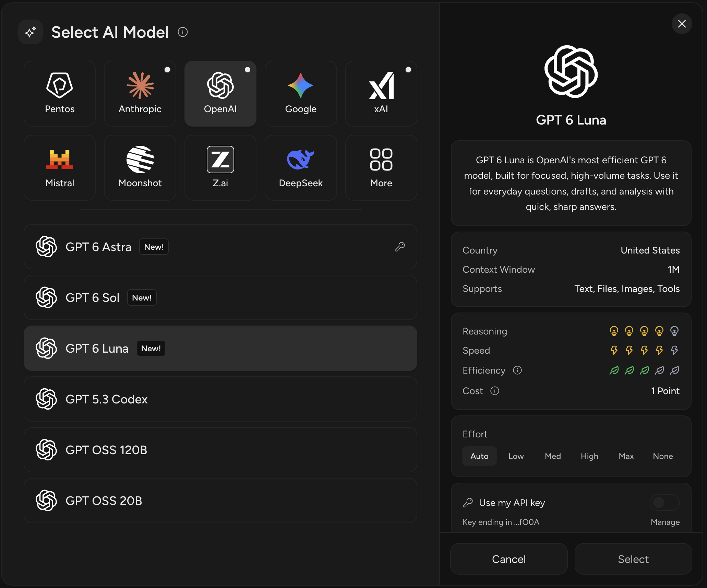707x588 pixels.
Task: Click the info icon next to Cost
Action: 495,391
